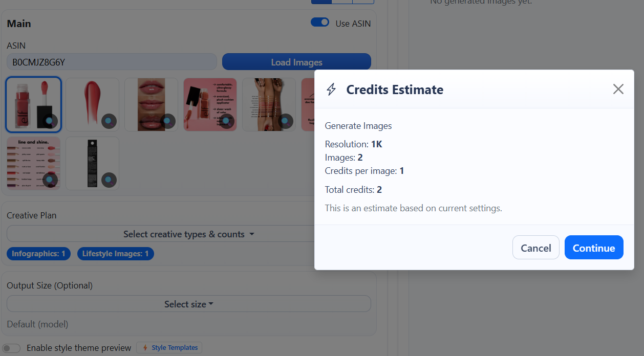Zoom the black packaging box image
644x356 pixels.
point(109,180)
